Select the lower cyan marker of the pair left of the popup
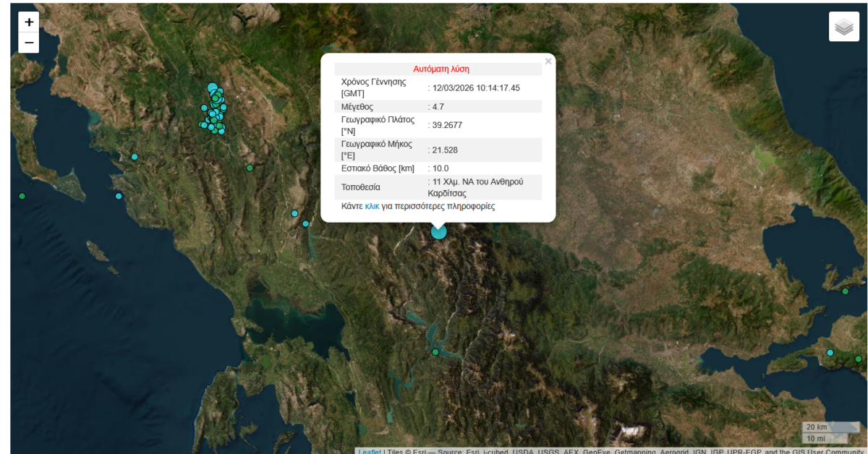Viewport: 868px width, 454px height. (x=306, y=224)
